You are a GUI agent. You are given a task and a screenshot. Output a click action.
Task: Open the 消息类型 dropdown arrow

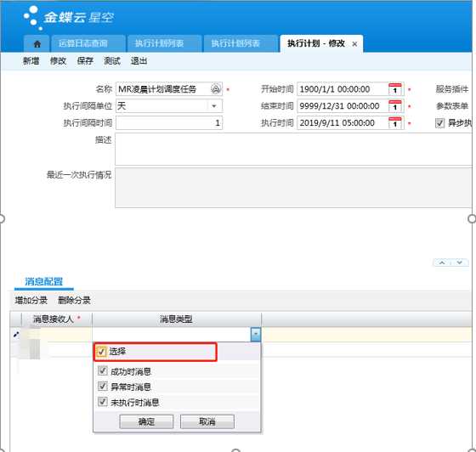coord(256,334)
